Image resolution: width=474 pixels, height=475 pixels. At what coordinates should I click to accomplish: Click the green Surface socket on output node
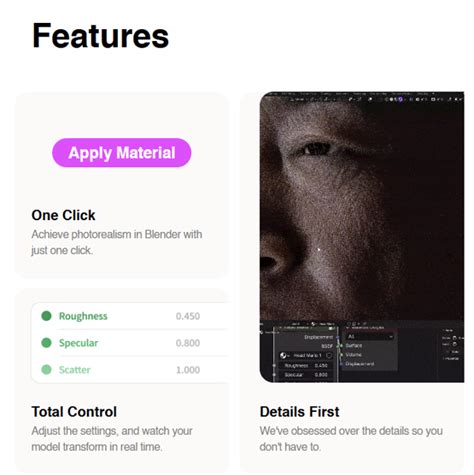[341, 346]
